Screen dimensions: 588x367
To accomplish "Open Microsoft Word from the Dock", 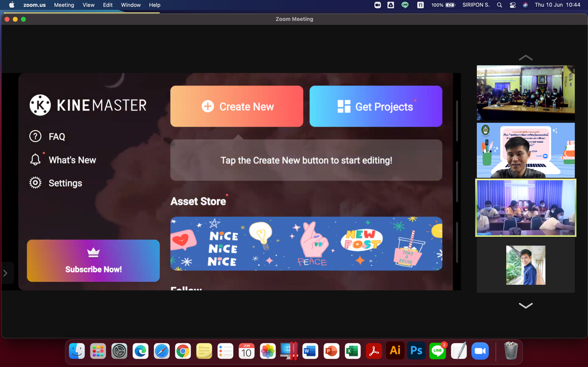I will pyautogui.click(x=310, y=351).
